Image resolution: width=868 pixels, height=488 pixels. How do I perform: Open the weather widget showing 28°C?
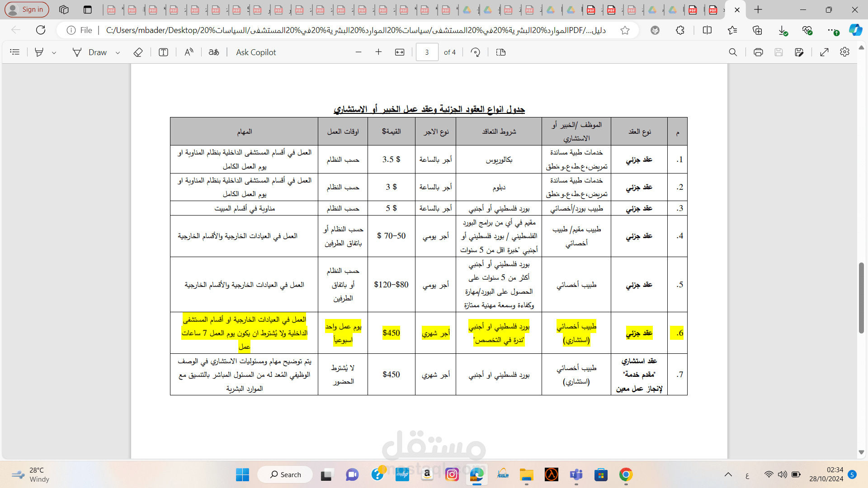click(x=30, y=474)
